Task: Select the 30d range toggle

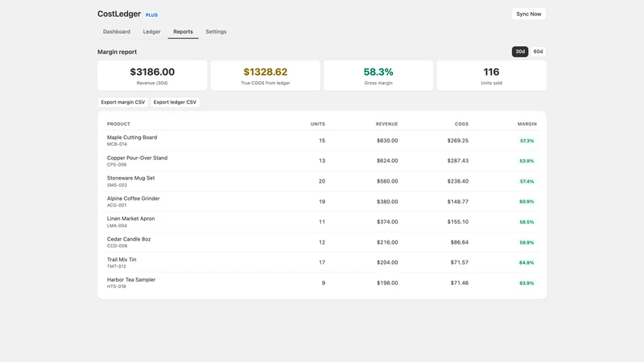Action: [x=520, y=51]
